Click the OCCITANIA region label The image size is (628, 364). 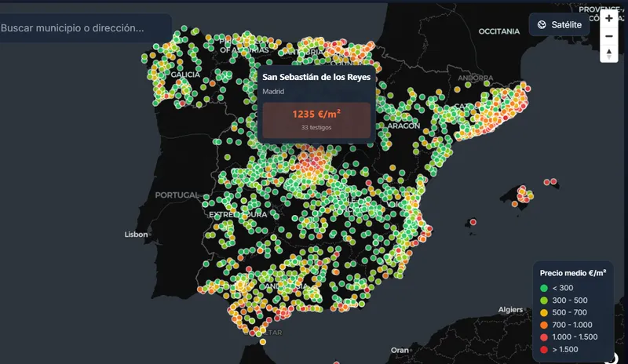point(499,31)
